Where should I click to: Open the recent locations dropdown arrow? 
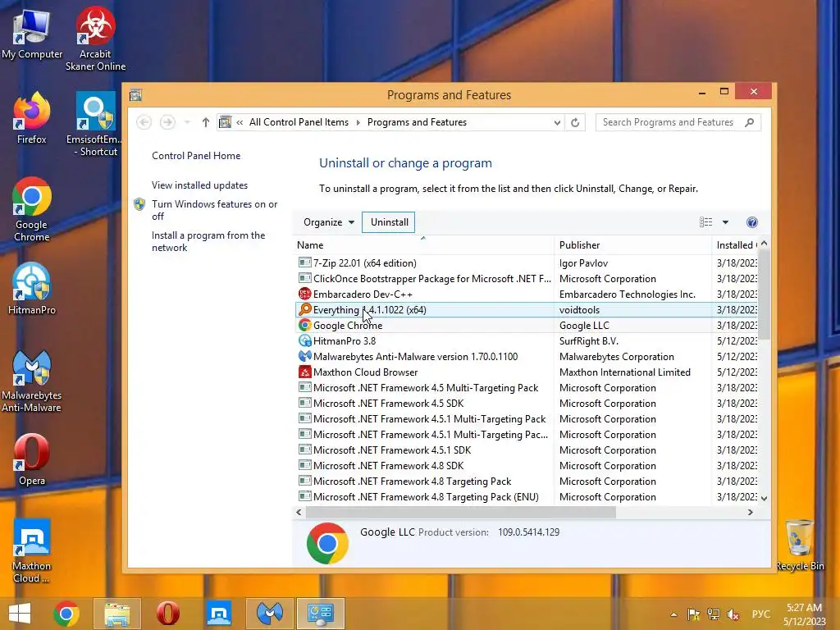point(187,122)
